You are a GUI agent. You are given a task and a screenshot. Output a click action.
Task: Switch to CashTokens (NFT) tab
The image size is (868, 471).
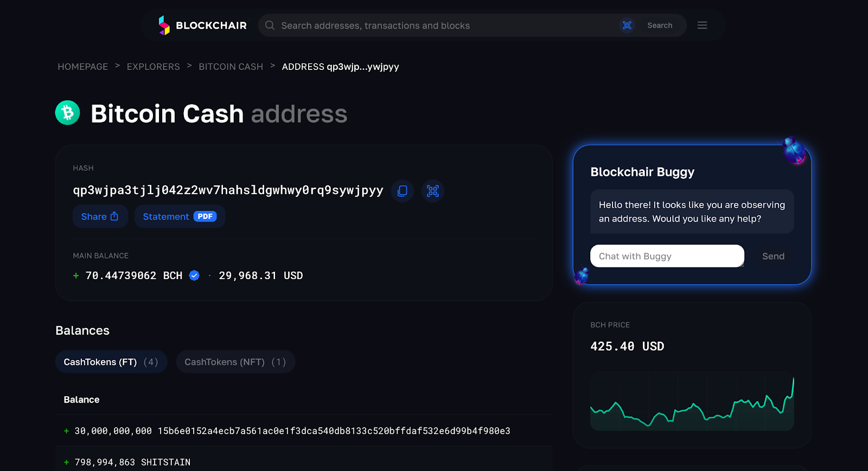(x=235, y=362)
